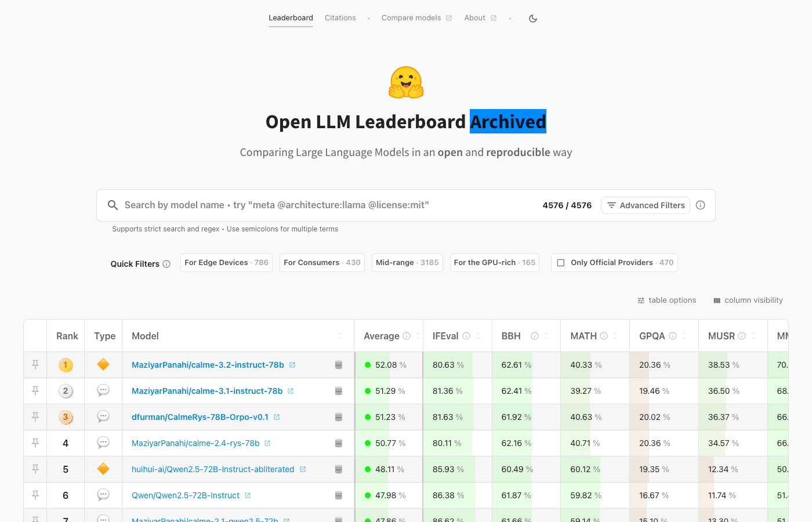Sort by the Model column arrows

point(340,336)
